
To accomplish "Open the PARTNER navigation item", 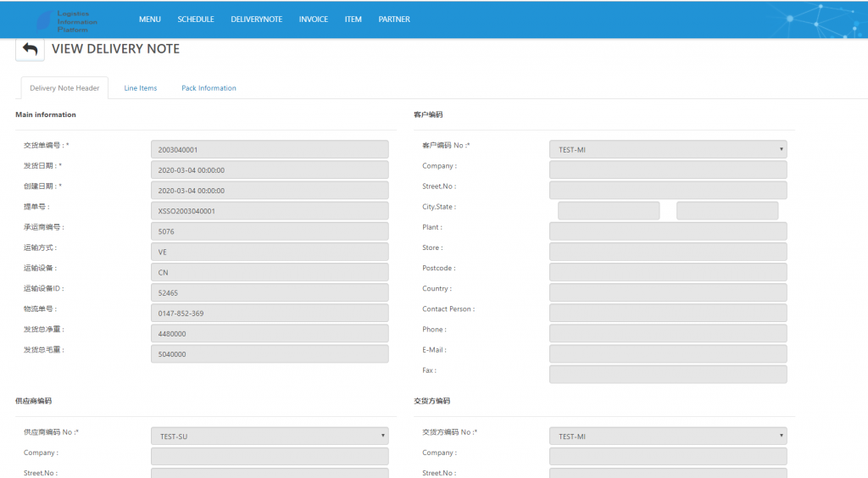I will tap(394, 19).
